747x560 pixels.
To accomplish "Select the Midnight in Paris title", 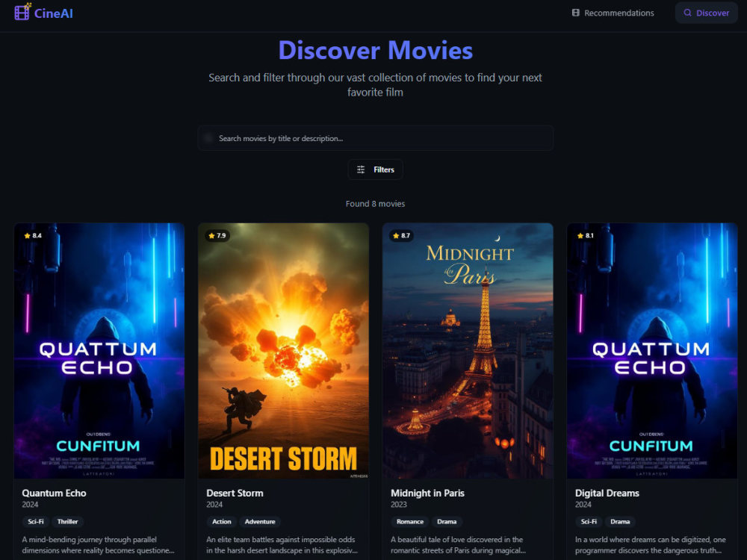I will tap(427, 494).
